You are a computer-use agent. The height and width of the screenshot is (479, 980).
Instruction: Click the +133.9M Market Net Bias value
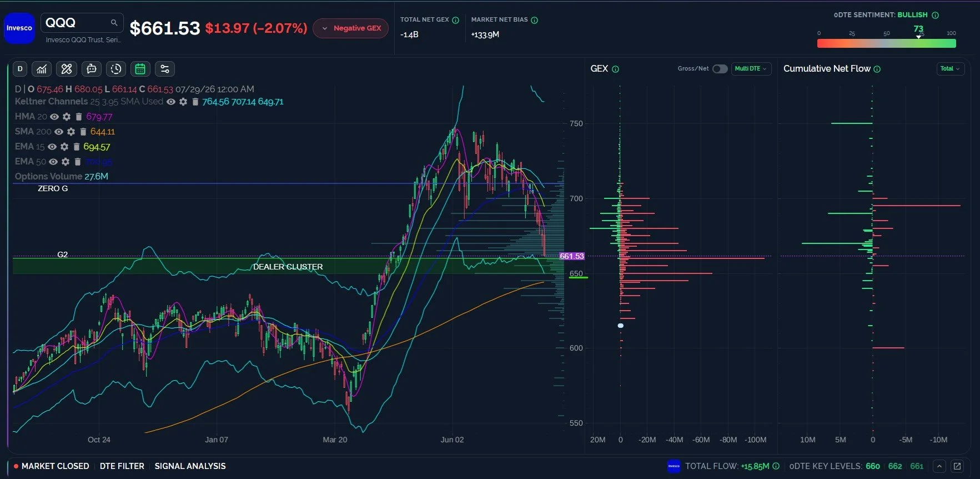485,34
